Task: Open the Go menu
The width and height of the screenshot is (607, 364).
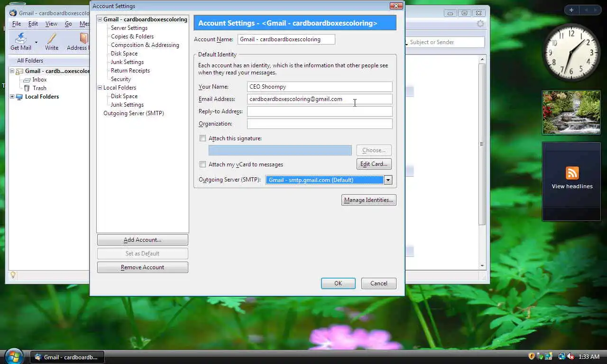Action: click(68, 24)
